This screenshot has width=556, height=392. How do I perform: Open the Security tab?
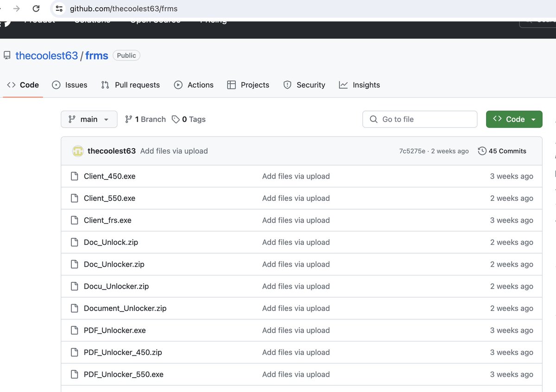click(304, 85)
